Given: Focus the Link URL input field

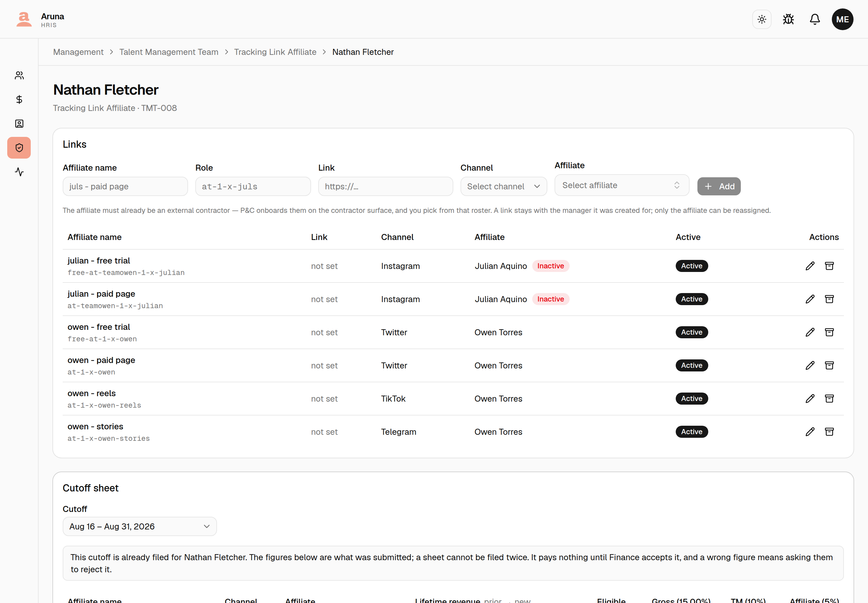Looking at the screenshot, I should click(385, 186).
